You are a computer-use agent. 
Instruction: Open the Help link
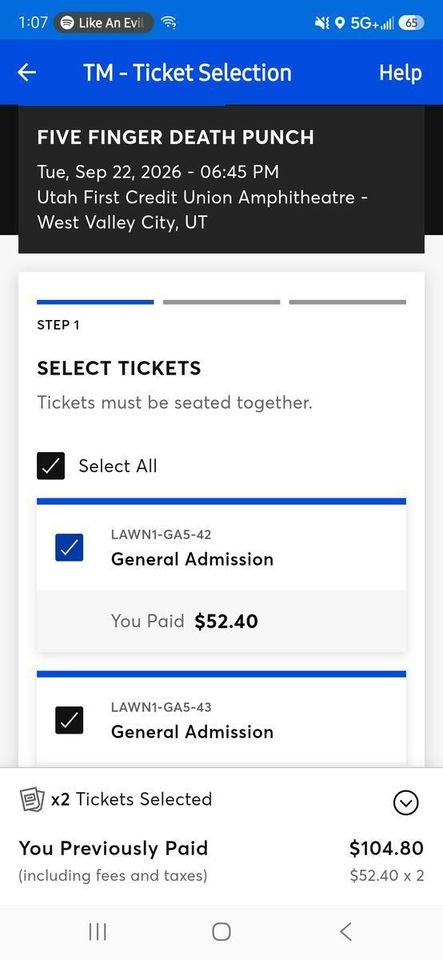click(400, 73)
